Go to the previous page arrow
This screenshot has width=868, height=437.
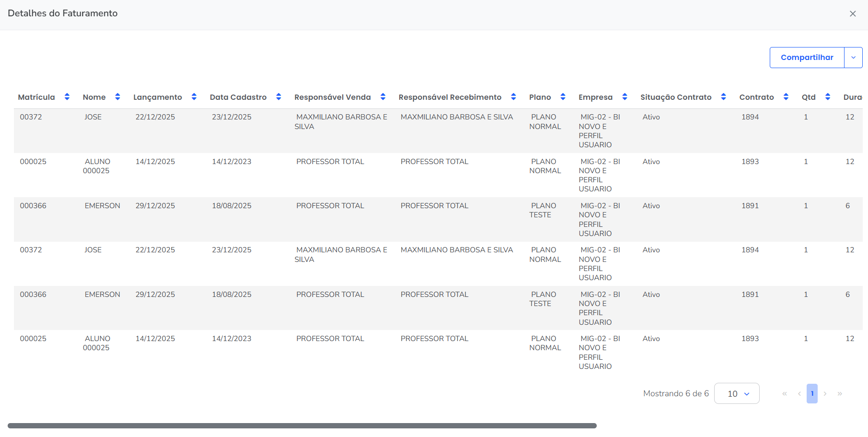coord(799,394)
